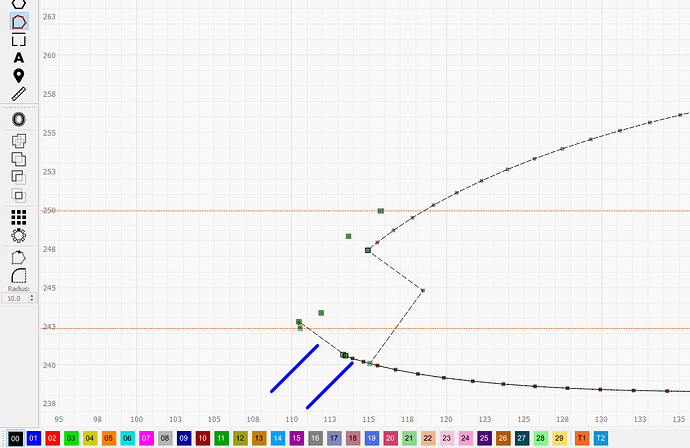Pick magenta layer color 07

146,438
